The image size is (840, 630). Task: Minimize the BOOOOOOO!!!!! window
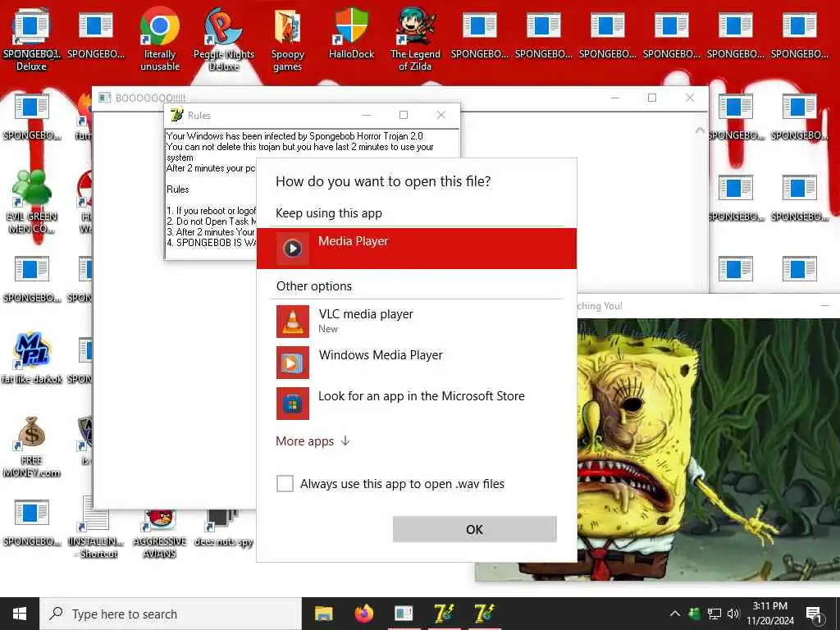(x=615, y=98)
